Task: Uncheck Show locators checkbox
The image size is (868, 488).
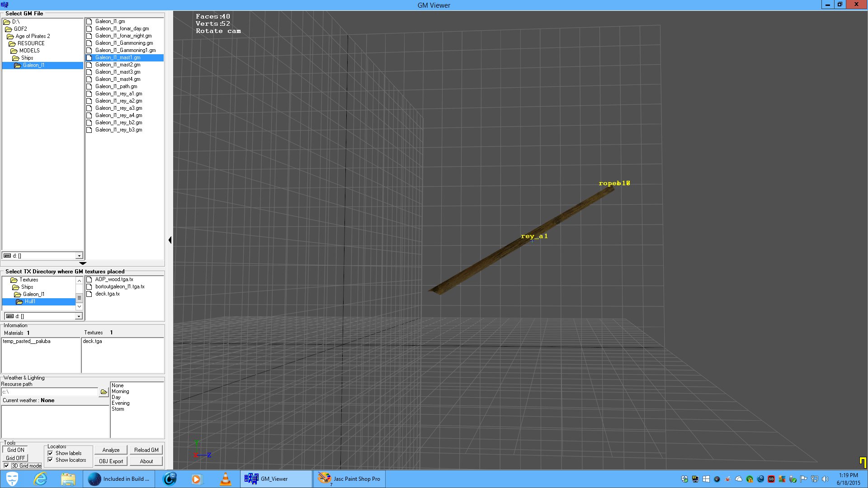Action: (x=50, y=460)
